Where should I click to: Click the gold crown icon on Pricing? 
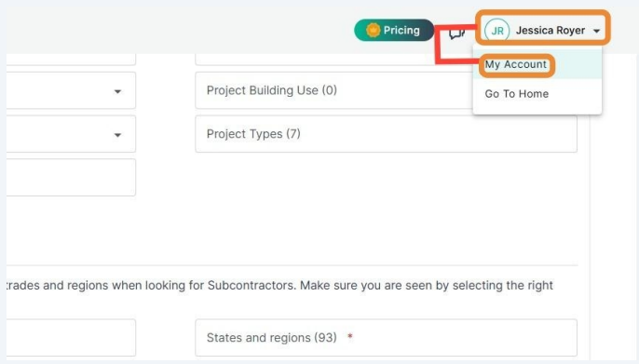click(x=373, y=30)
